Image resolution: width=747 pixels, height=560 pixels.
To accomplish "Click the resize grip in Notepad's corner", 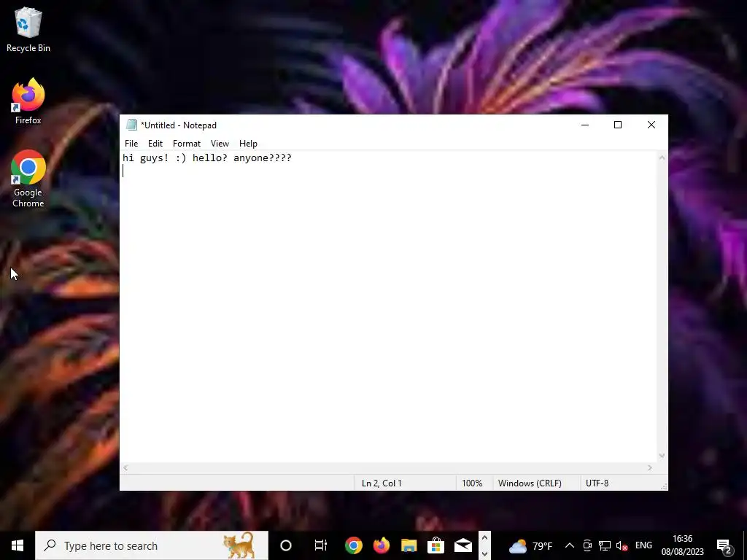I will (664, 486).
